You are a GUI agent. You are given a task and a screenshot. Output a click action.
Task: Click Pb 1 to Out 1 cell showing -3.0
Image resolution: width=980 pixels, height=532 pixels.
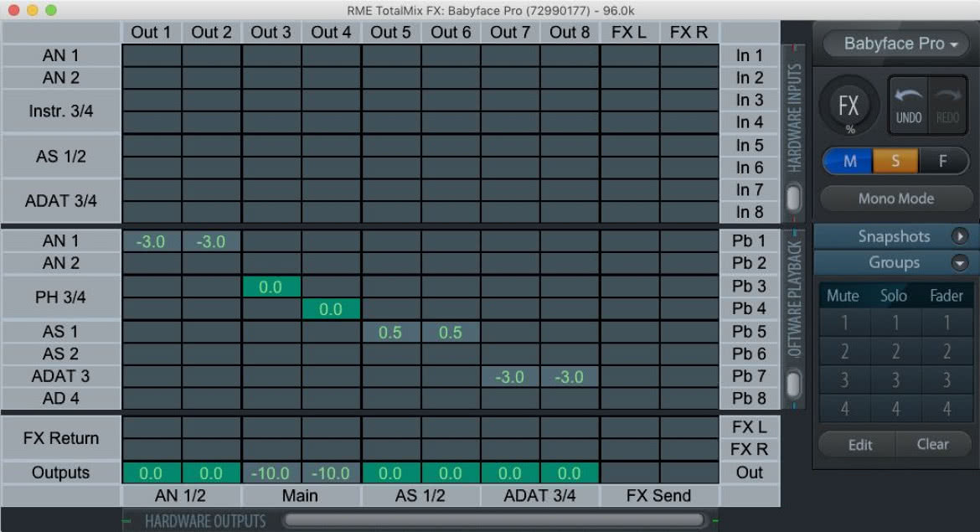tap(151, 241)
